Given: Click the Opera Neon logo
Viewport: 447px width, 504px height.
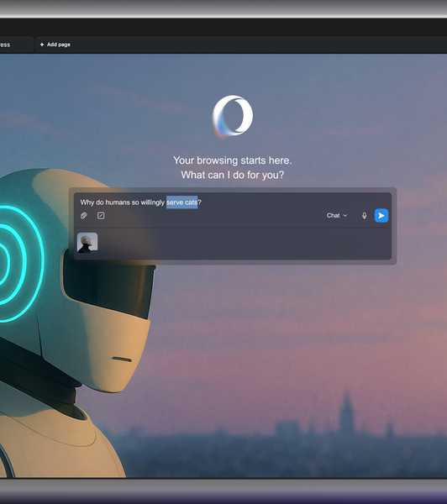Looking at the screenshot, I should (x=233, y=116).
